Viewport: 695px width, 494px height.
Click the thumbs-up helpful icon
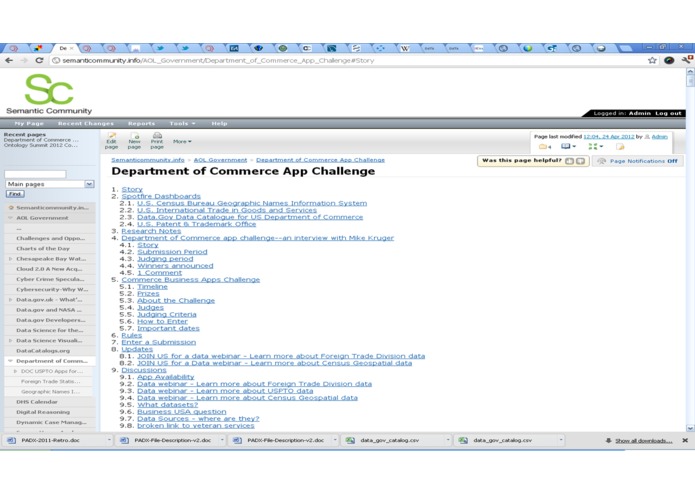tap(570, 161)
